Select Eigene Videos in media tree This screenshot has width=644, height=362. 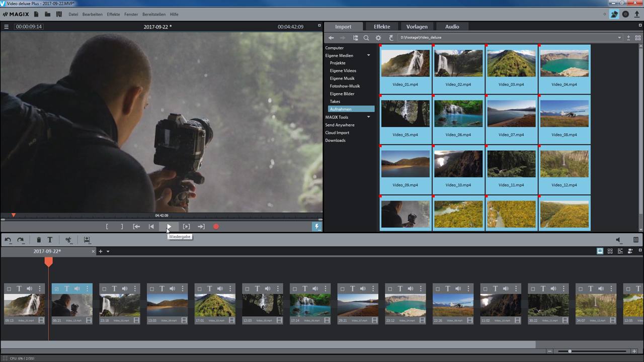tap(343, 71)
